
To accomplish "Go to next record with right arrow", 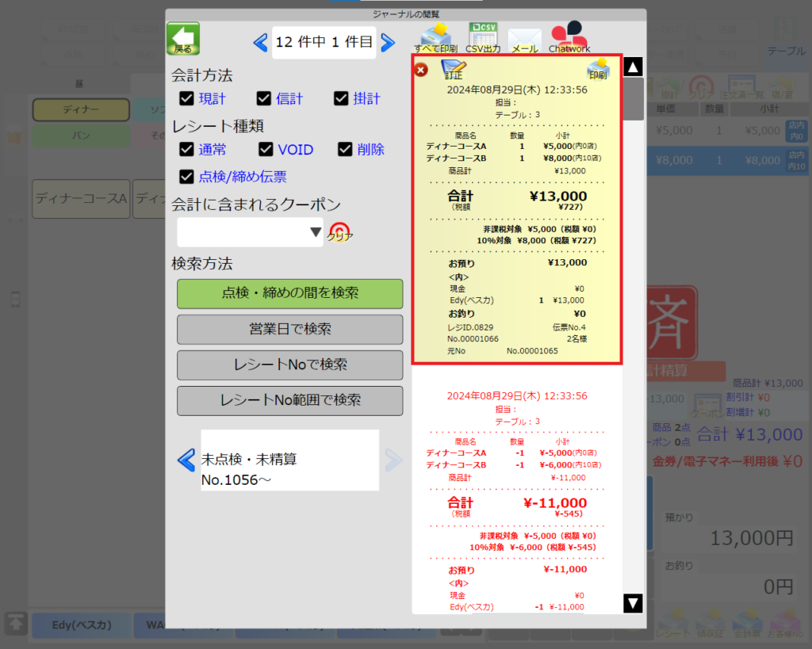I will 388,43.
